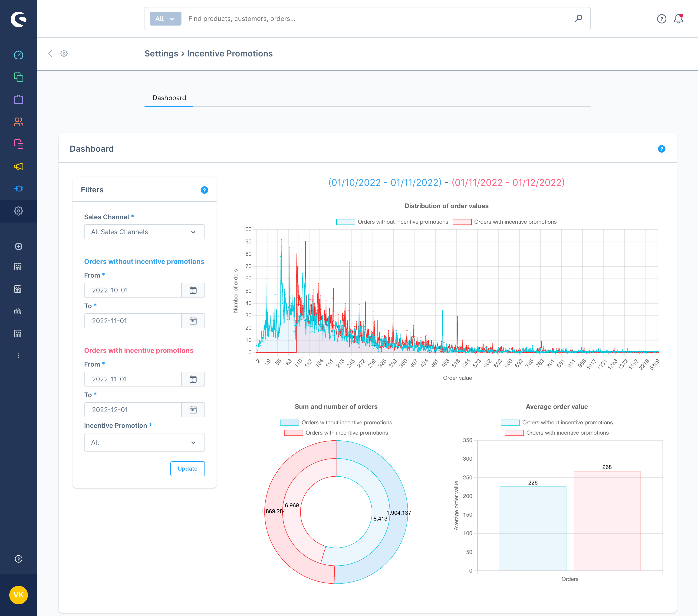Open the fourth storefront sales channel icon
Viewport: 698px width, 616px height.
(x=18, y=334)
